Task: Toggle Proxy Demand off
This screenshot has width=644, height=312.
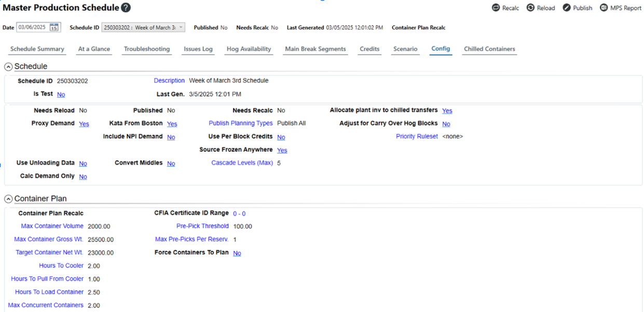Action: pos(83,124)
